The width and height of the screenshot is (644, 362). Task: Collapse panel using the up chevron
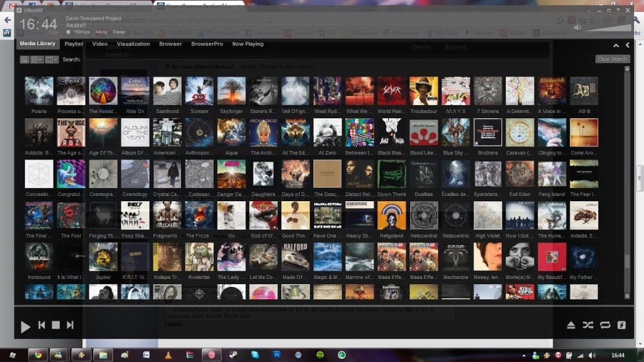point(616,45)
